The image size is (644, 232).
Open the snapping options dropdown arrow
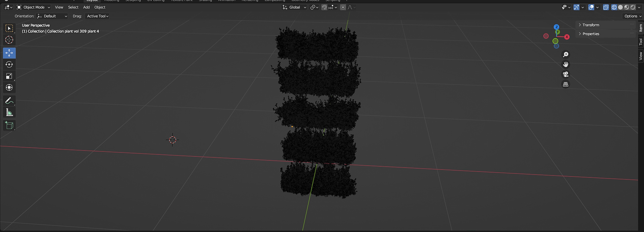[333, 7]
